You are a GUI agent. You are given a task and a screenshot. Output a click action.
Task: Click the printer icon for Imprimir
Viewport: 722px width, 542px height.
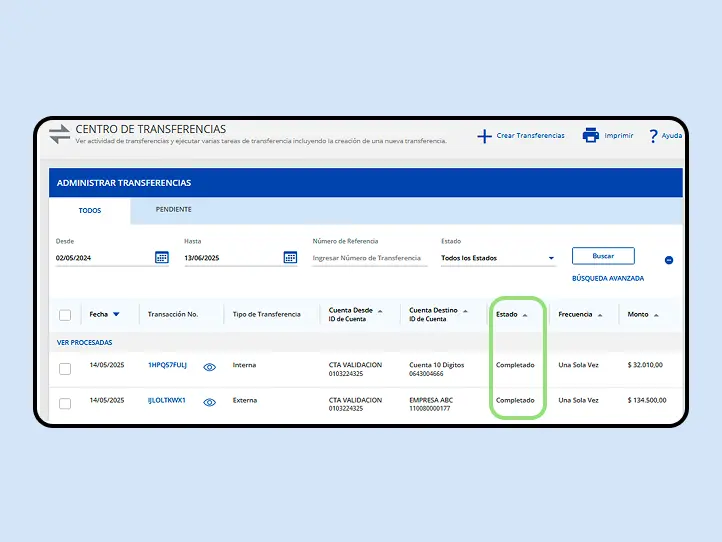[x=590, y=135]
